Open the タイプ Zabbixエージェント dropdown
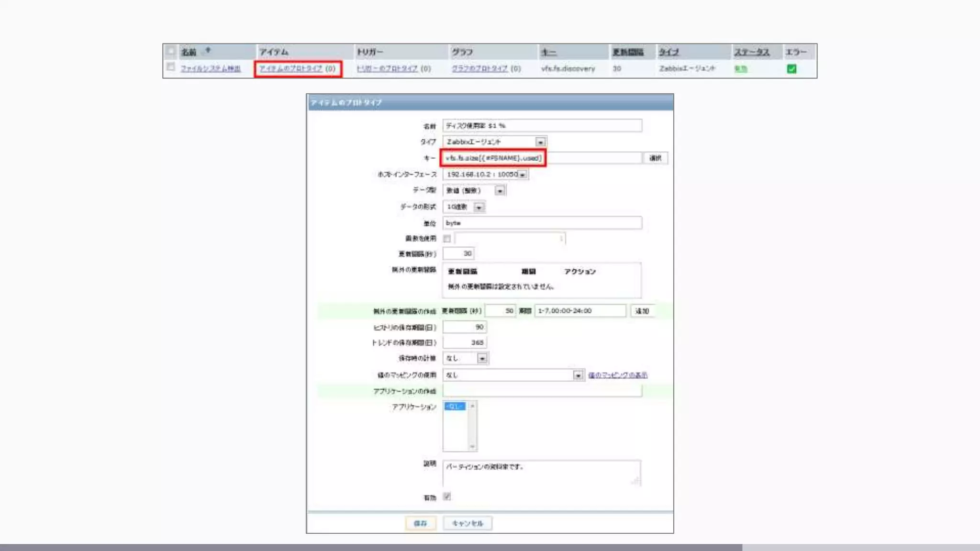The image size is (980, 551). tap(540, 142)
